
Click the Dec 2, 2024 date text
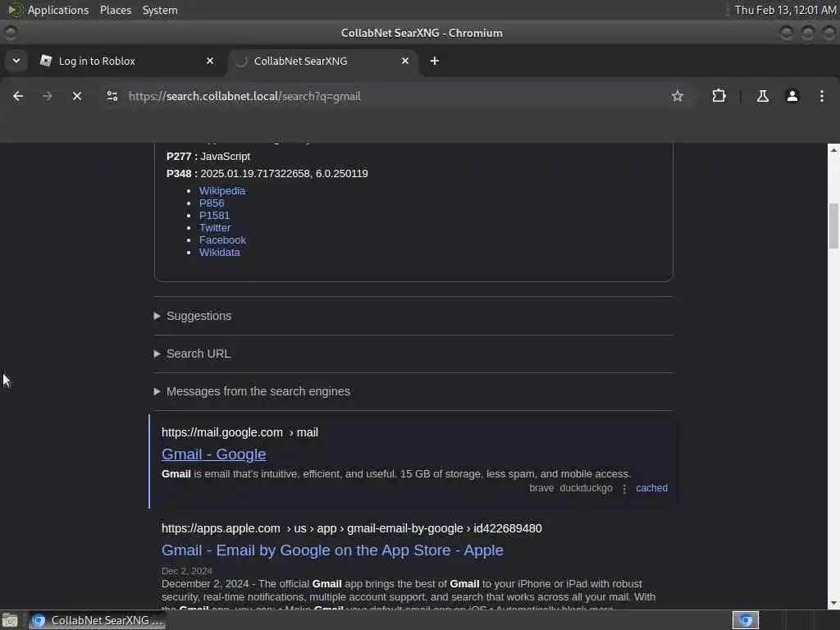(187, 571)
